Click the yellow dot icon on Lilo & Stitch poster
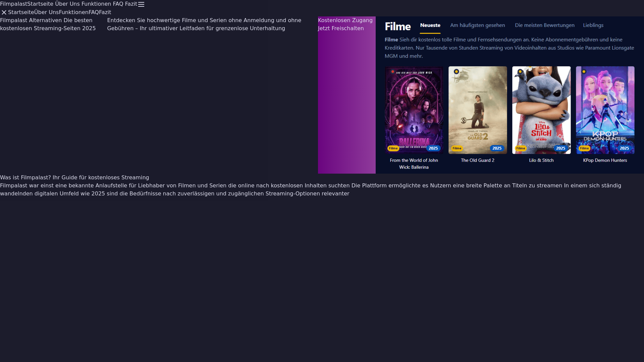 coord(520,72)
